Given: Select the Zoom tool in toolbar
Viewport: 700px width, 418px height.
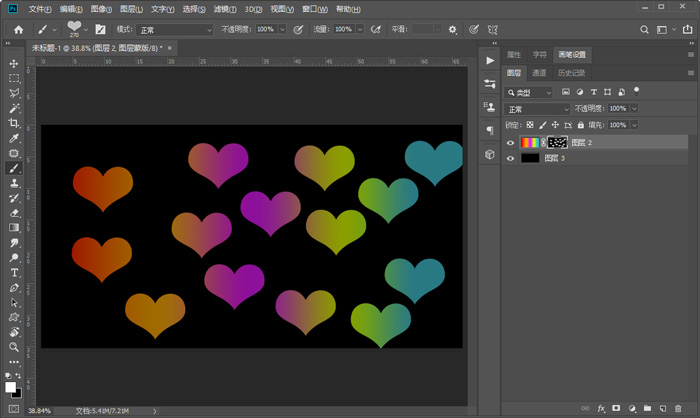Looking at the screenshot, I should (14, 347).
